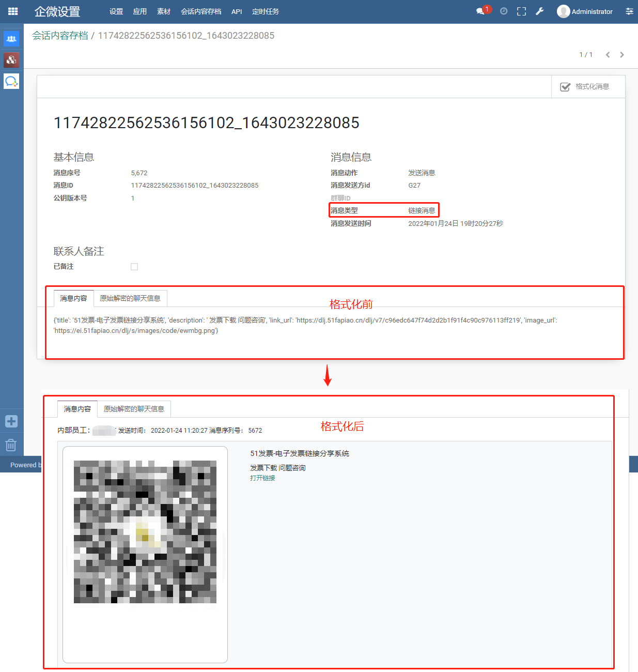Click the 发送消息 action value
Screen dimensions: 638x672
[x=422, y=173]
